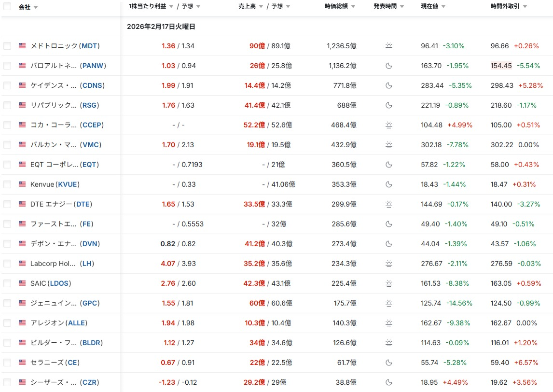Viewport: 553px width, 392px height.
Task: Select the checkbox for DTE row
Action: point(7,204)
